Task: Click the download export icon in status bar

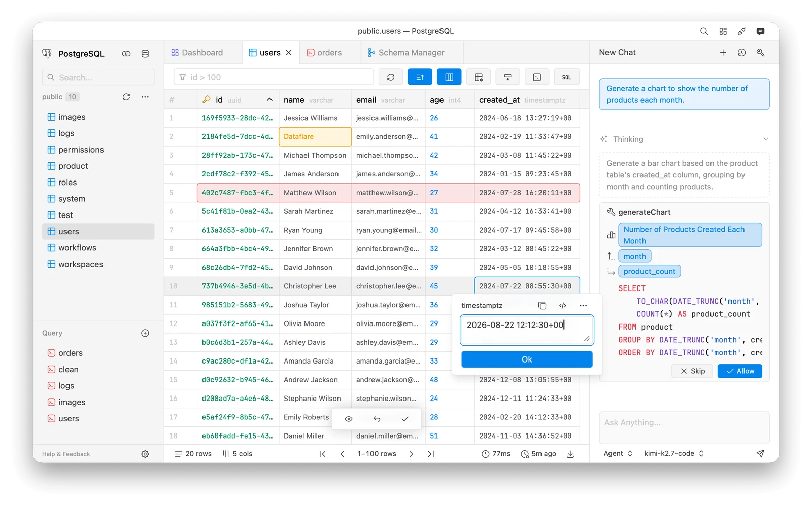Action: (570, 454)
